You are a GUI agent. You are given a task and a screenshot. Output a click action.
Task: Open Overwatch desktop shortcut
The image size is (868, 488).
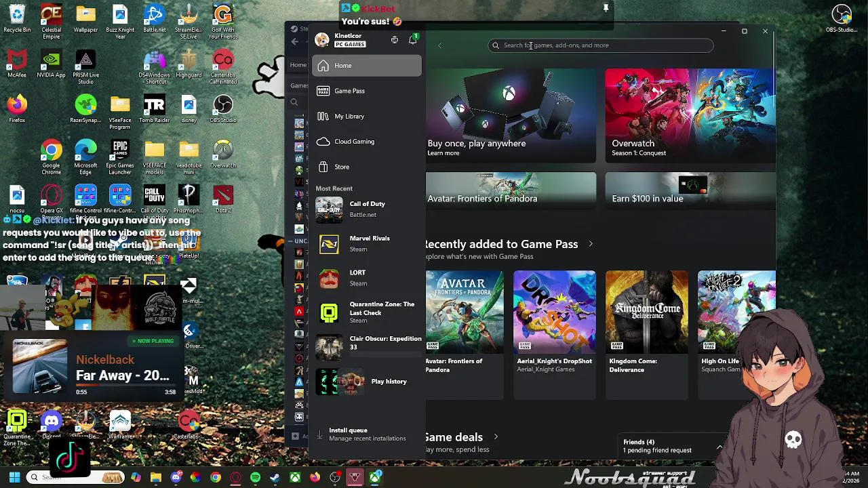pyautogui.click(x=223, y=154)
